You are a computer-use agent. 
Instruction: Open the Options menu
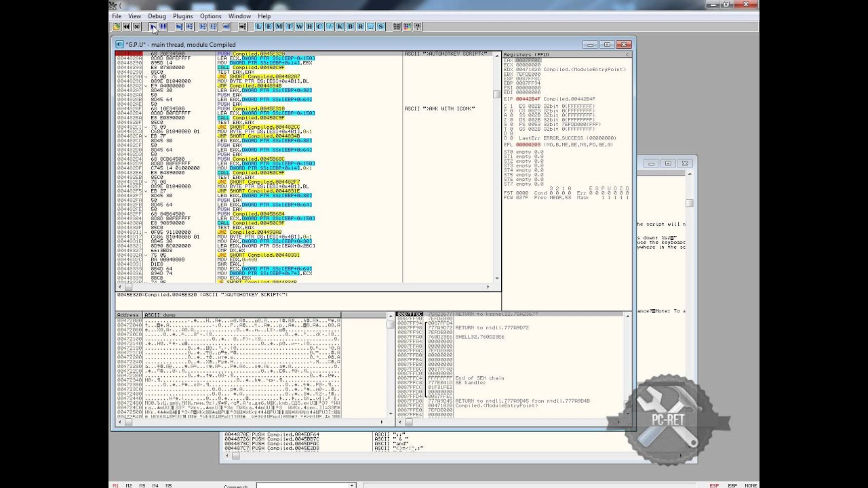click(x=210, y=16)
